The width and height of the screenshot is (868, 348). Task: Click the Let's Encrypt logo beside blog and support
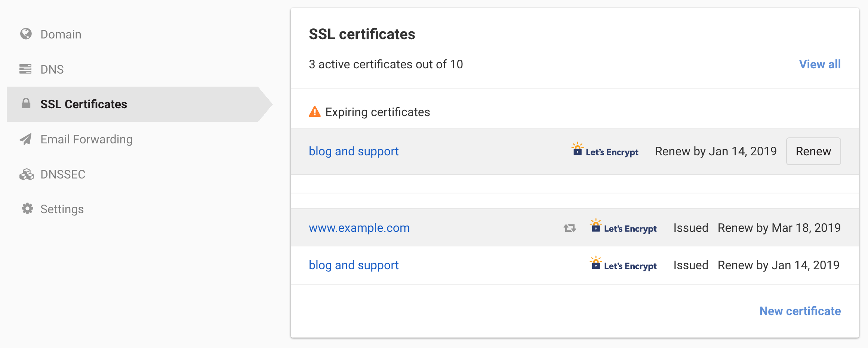click(x=605, y=151)
